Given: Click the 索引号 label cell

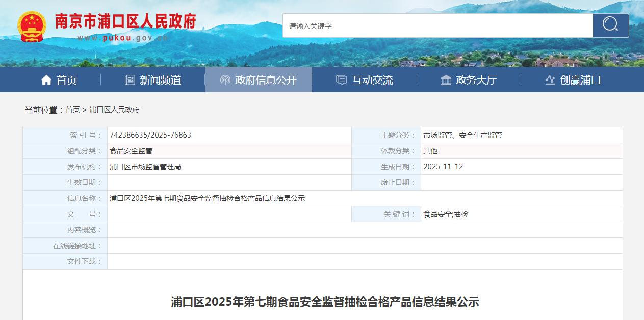Looking at the screenshot, I should pyautogui.click(x=65, y=135).
